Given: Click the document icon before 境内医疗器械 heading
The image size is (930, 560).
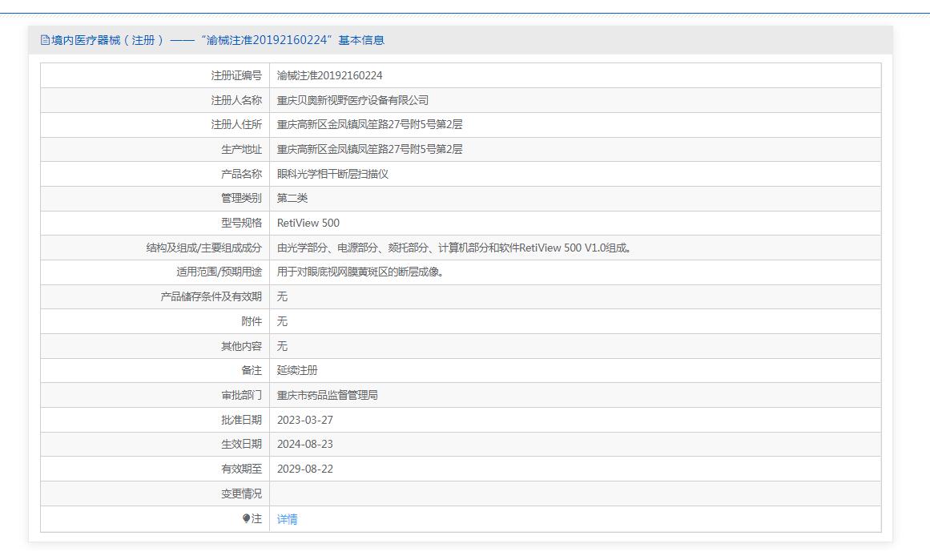Looking at the screenshot, I should pos(45,40).
